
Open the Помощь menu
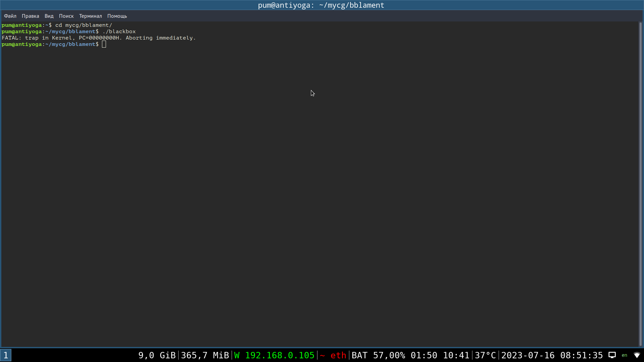tap(117, 16)
